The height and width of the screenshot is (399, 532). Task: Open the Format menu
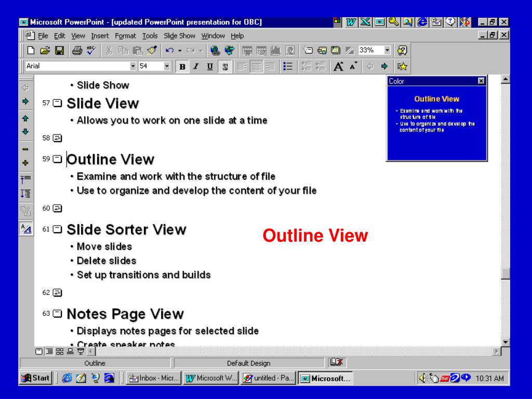pyautogui.click(x=125, y=36)
